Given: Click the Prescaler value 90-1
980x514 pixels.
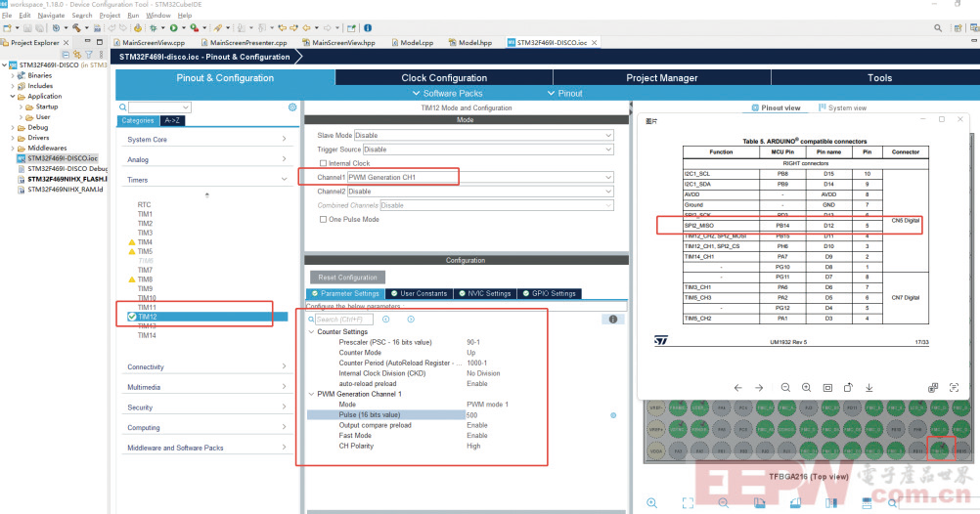Looking at the screenshot, I should coord(473,342).
